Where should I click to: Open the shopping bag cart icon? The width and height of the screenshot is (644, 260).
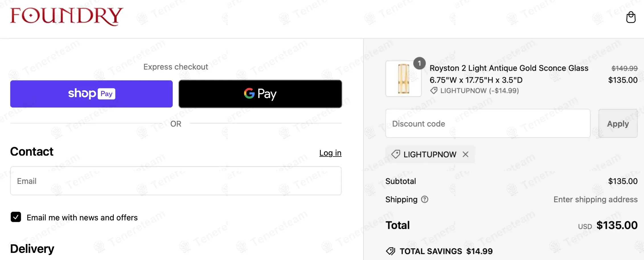(x=631, y=17)
